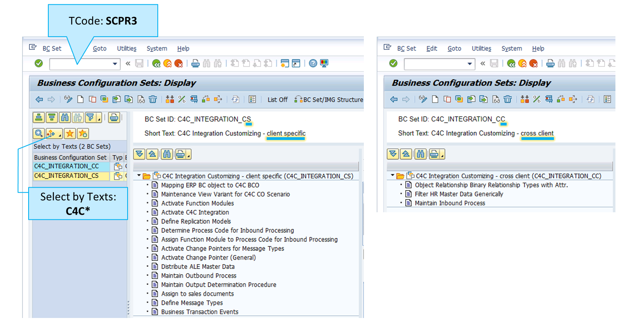
Task: Open the BC Set menu in the C4C_INTEGRATION_CS window
Action: click(52, 48)
